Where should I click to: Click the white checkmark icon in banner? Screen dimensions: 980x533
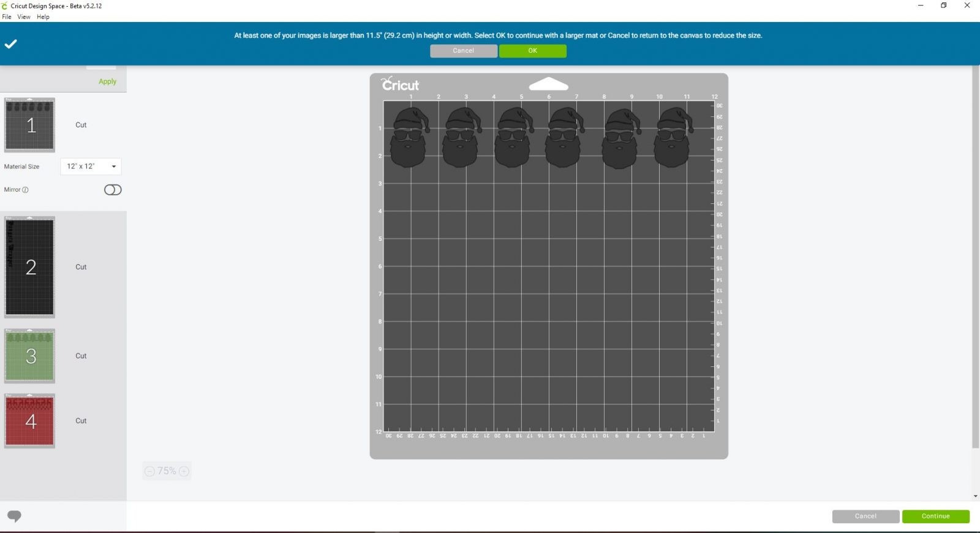click(x=11, y=44)
